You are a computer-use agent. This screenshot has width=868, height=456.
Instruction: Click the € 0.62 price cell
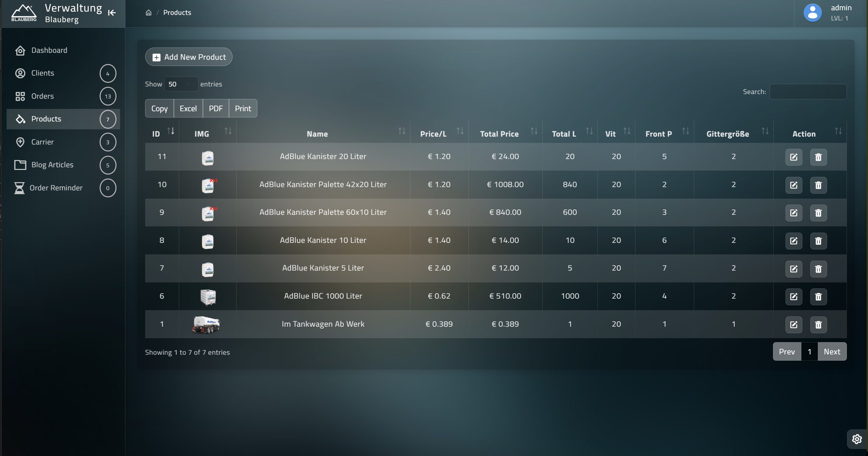tap(439, 296)
